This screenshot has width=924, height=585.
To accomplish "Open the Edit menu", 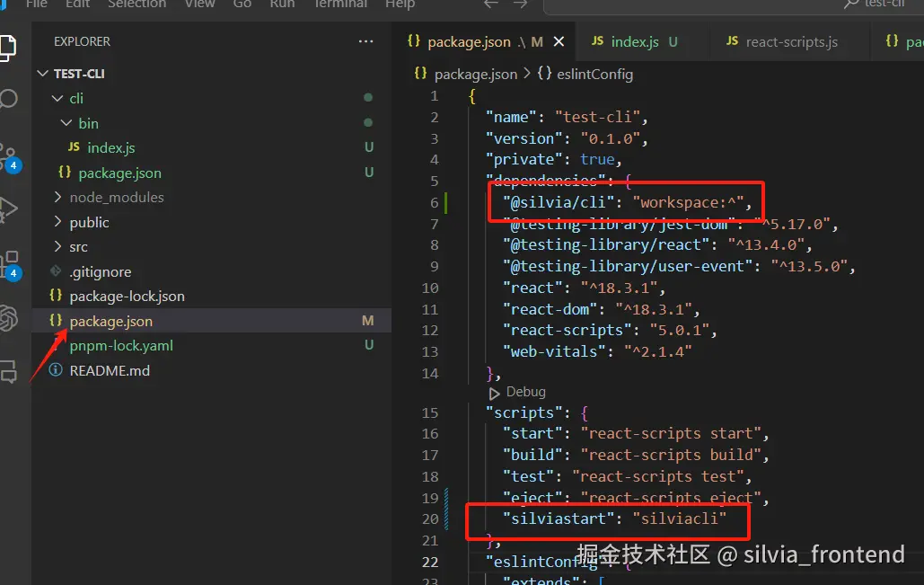I will [x=78, y=4].
